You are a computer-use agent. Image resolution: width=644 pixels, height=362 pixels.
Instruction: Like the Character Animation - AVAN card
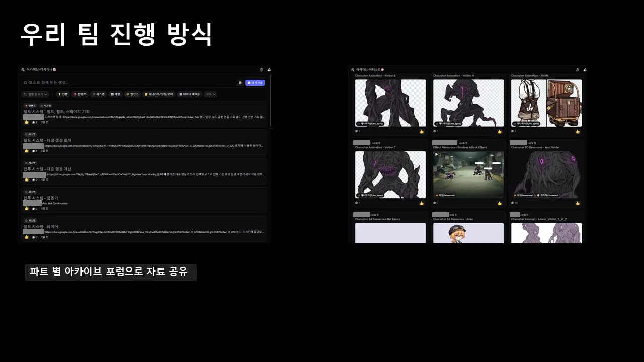click(578, 131)
